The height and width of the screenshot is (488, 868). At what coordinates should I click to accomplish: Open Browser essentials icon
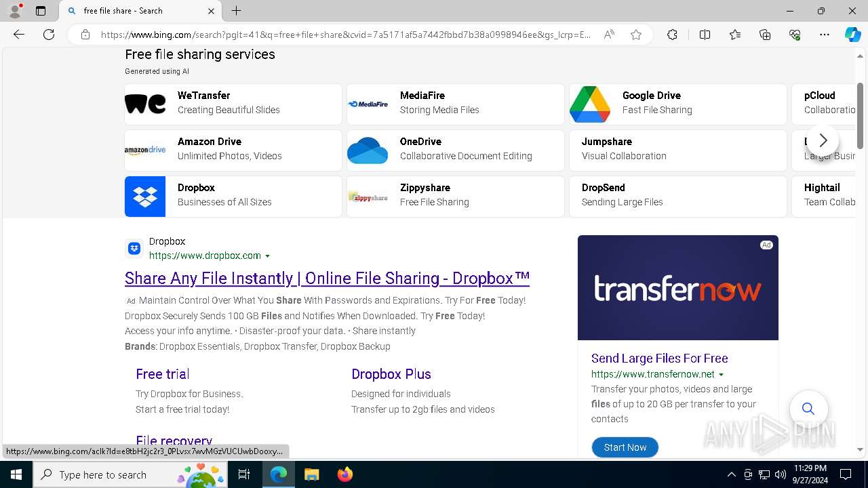point(795,35)
